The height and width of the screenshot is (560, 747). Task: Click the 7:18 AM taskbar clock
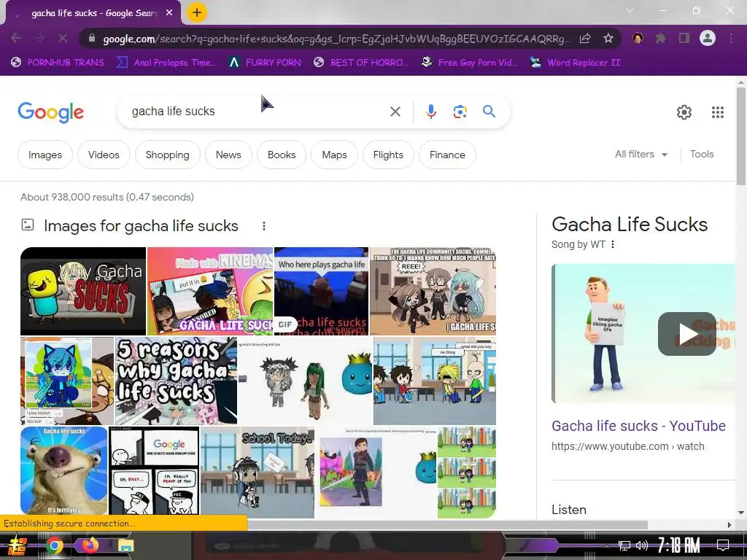coord(678,545)
